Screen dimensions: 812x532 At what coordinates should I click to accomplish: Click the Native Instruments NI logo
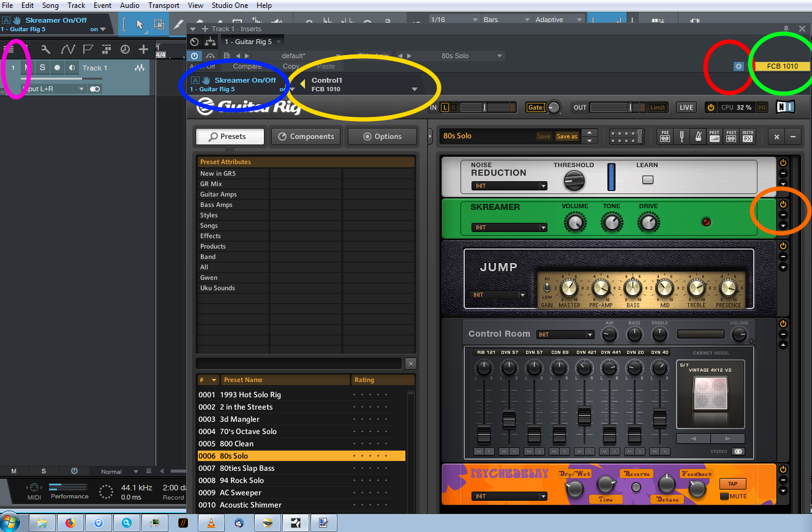coord(785,107)
